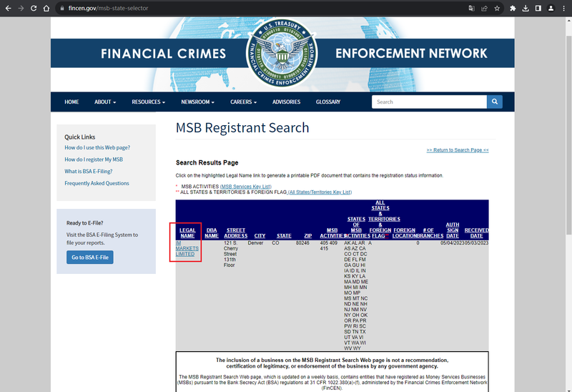Open the downloads icon

526,8
